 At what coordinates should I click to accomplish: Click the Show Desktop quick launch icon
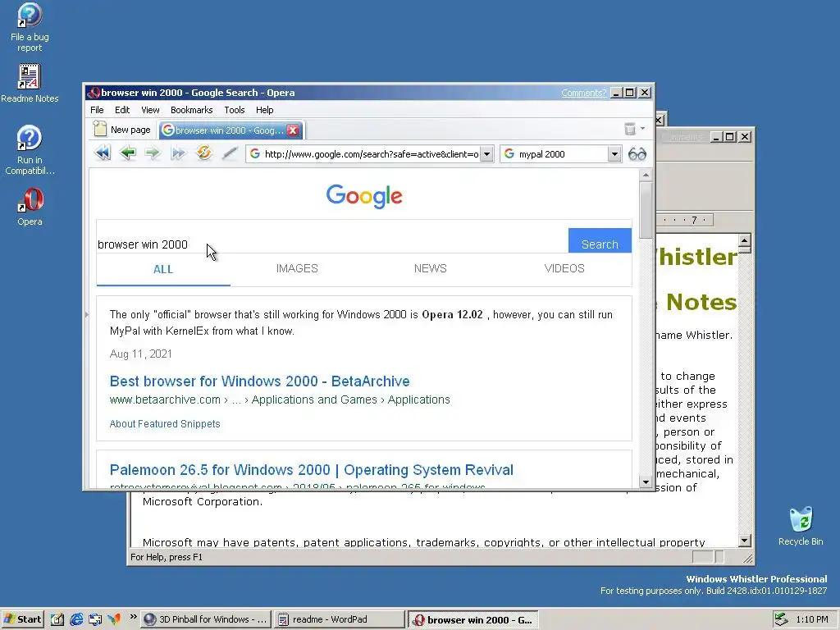(57, 619)
